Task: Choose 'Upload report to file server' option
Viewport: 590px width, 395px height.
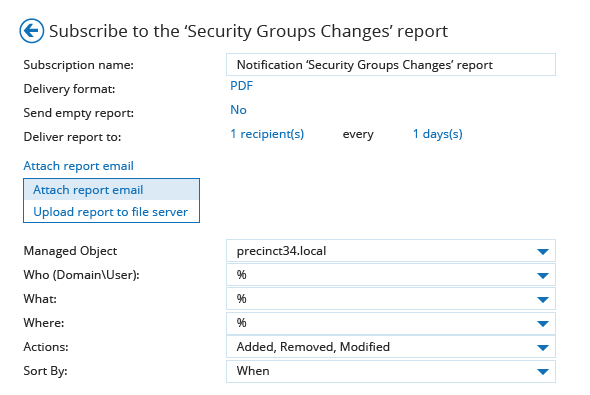Action: coord(111,212)
